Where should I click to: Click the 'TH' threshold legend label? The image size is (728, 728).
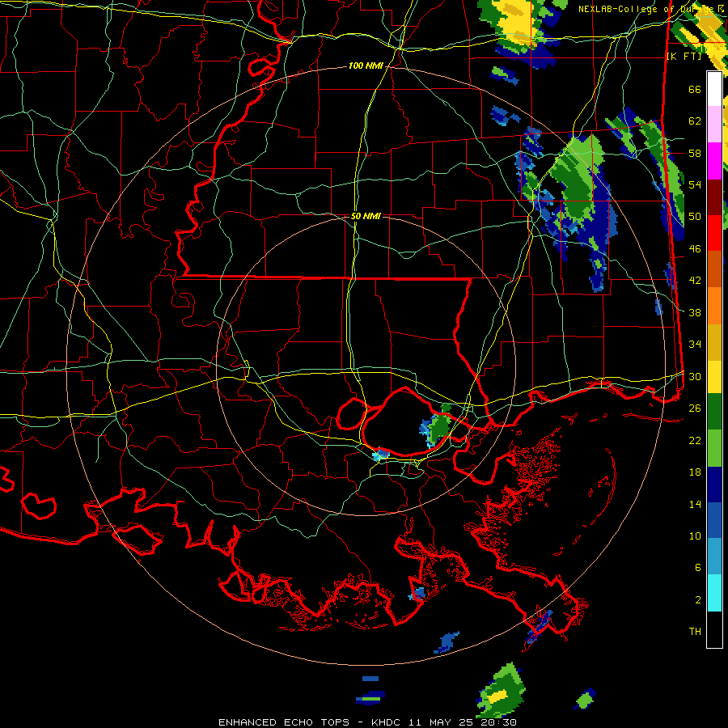click(x=695, y=632)
